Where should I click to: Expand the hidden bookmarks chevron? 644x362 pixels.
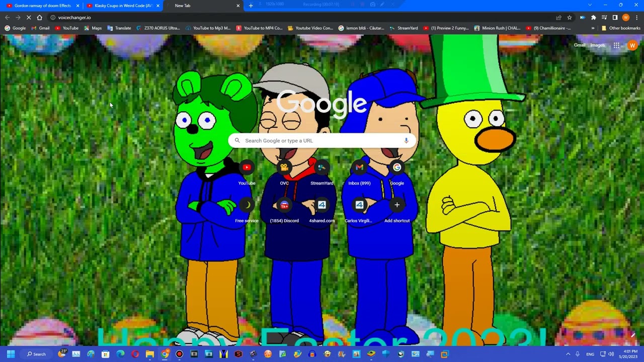tap(593, 28)
